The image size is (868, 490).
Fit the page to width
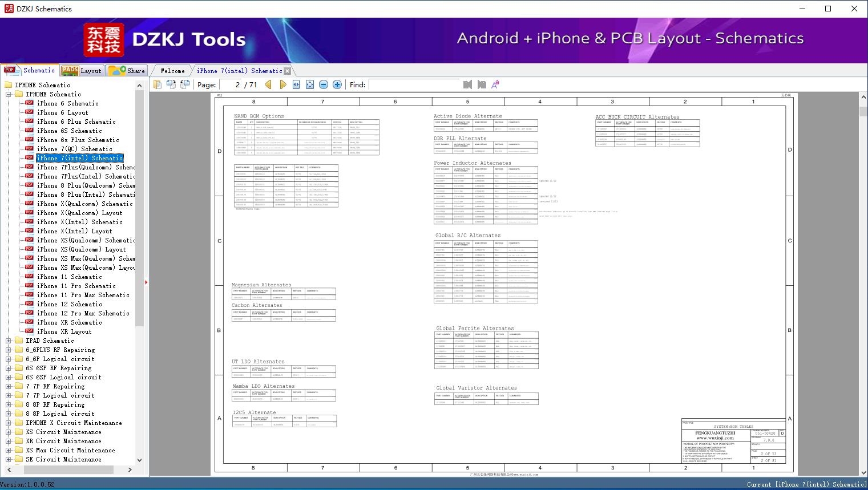pyautogui.click(x=296, y=84)
